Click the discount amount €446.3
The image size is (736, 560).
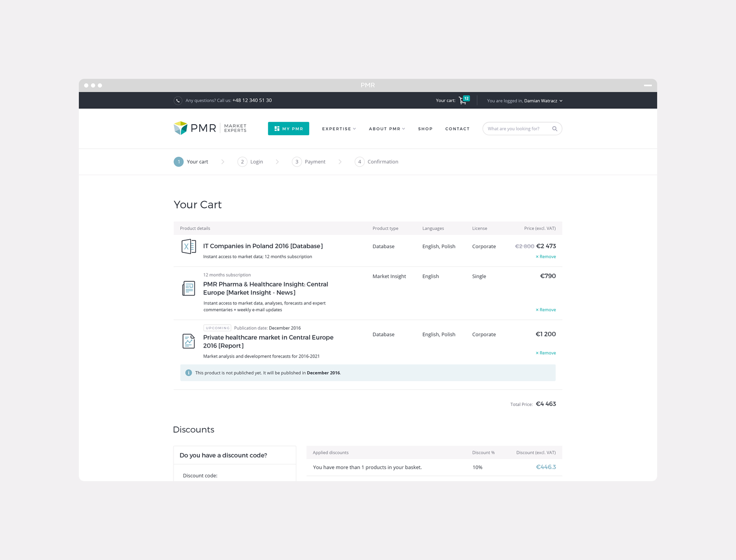(546, 467)
